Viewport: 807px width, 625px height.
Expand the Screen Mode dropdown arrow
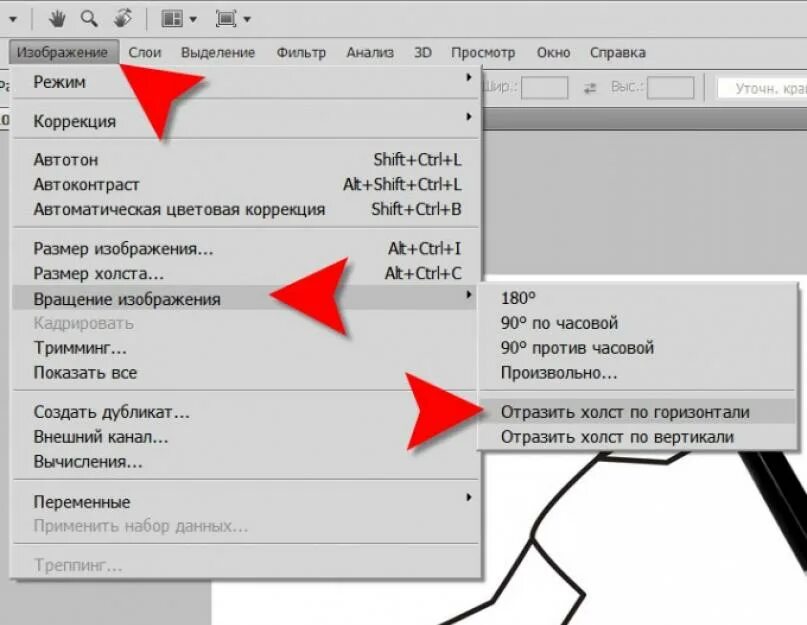point(247,20)
